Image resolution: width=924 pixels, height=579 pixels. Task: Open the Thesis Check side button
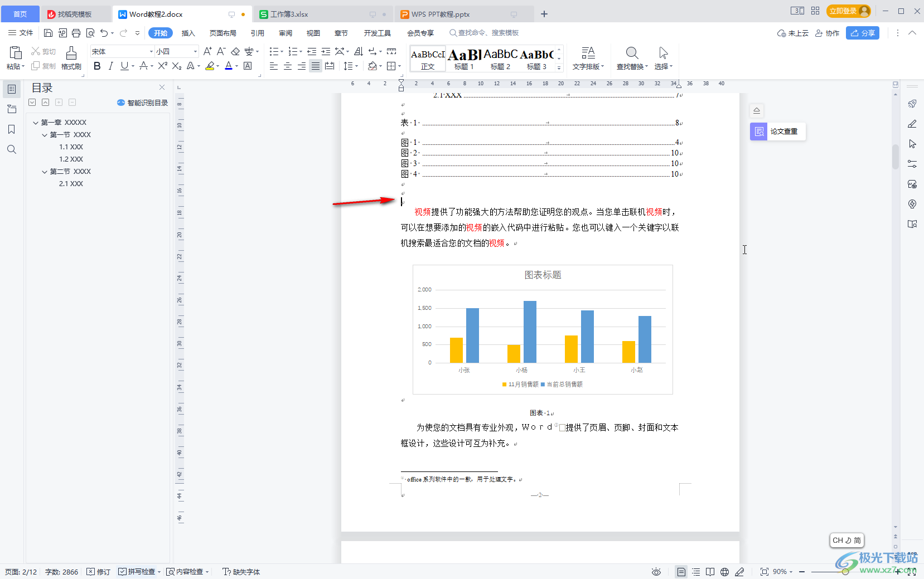(x=777, y=132)
